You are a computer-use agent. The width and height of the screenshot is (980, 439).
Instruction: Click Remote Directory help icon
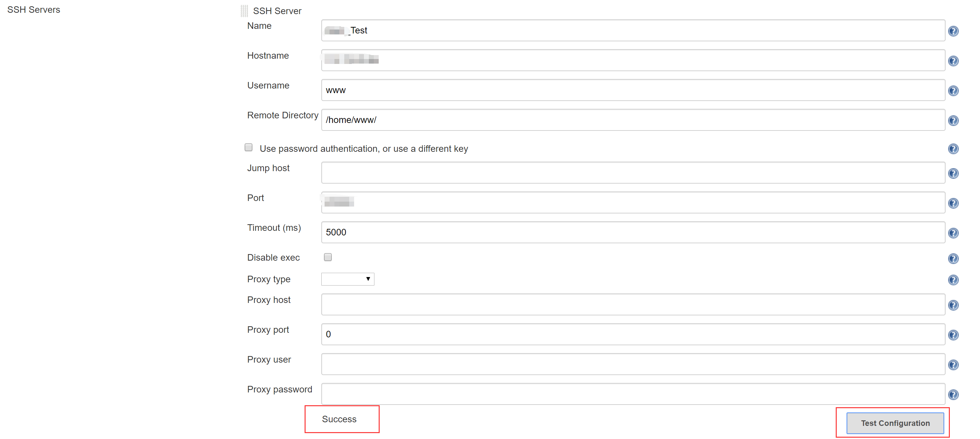(x=953, y=121)
